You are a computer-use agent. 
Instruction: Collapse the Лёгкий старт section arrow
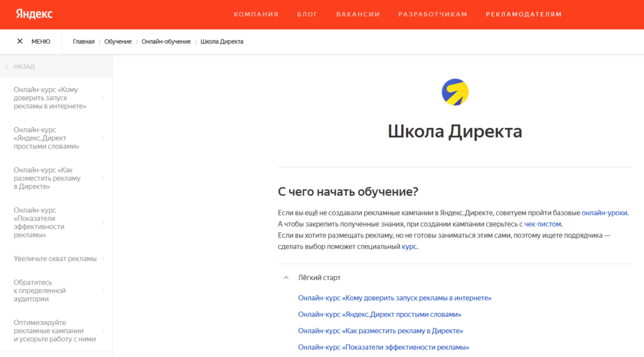pyautogui.click(x=286, y=278)
